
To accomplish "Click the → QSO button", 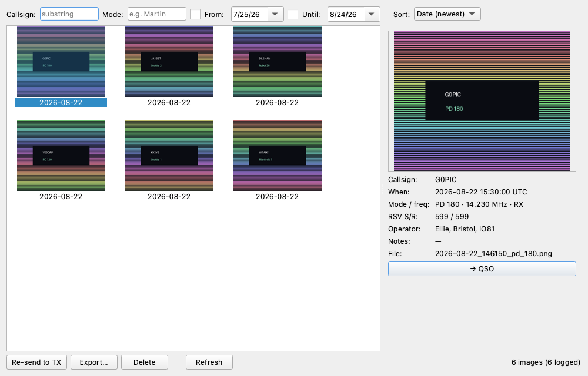I will pyautogui.click(x=482, y=269).
